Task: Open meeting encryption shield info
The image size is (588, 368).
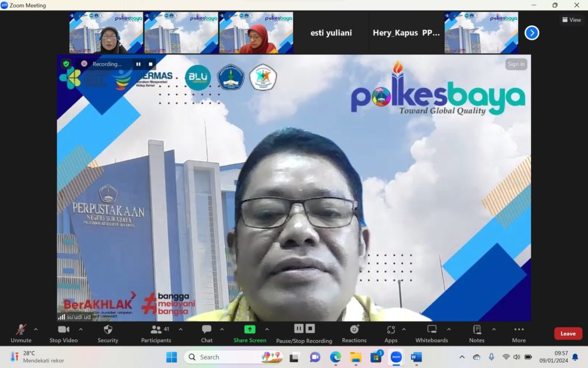Action: coord(67,64)
